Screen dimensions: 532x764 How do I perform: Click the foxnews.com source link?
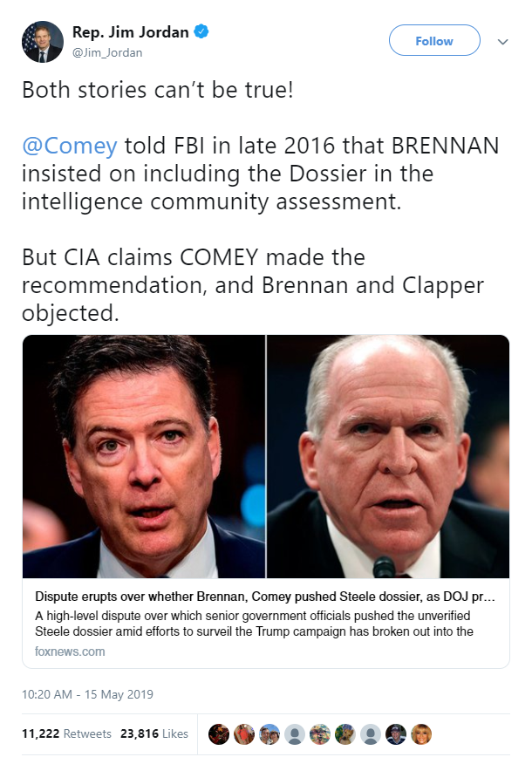click(71, 651)
